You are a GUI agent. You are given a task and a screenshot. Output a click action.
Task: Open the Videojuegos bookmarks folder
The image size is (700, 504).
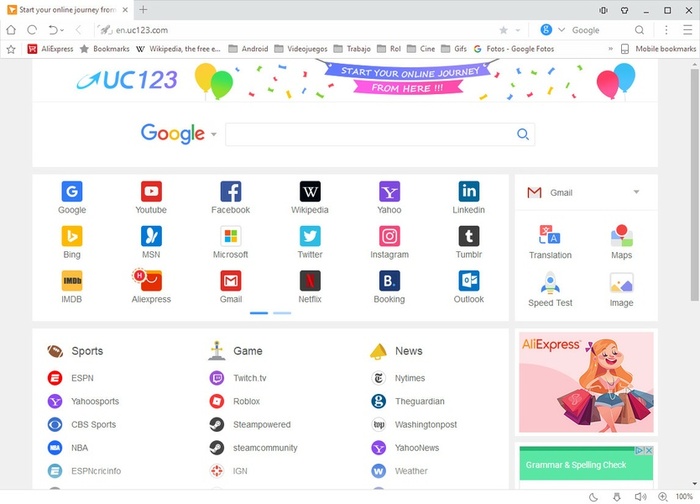(x=300, y=49)
